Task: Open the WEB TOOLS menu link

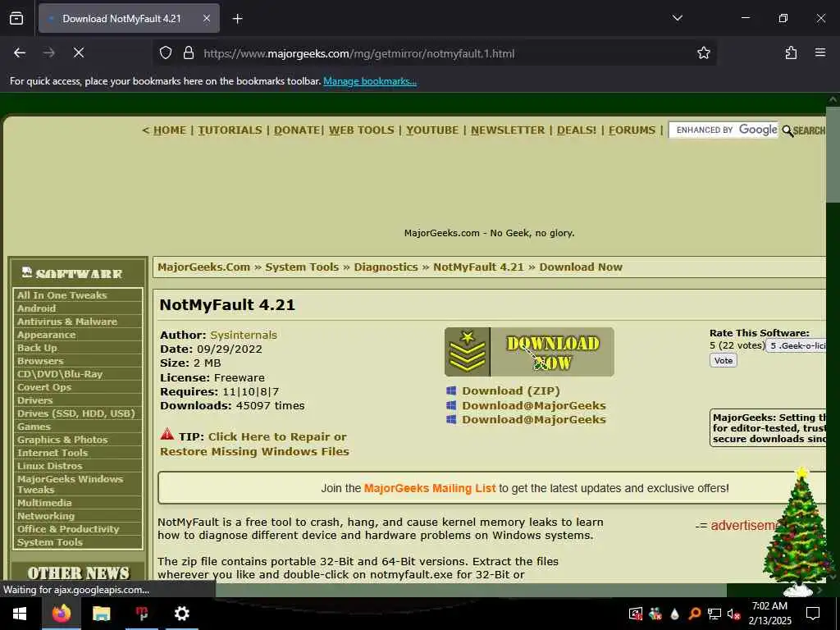Action: (361, 130)
